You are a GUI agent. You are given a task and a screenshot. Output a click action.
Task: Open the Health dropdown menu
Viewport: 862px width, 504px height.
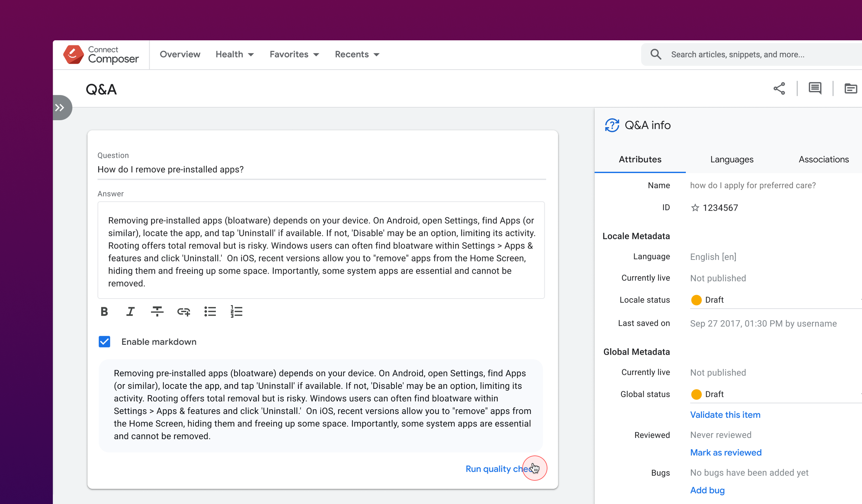[234, 54]
